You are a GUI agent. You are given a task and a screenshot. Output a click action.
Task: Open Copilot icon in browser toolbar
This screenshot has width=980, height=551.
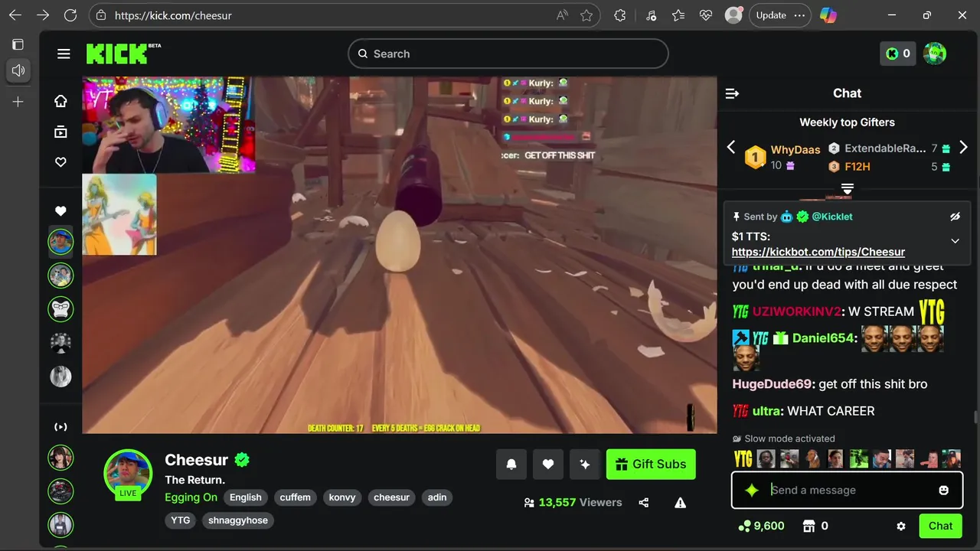coord(828,15)
